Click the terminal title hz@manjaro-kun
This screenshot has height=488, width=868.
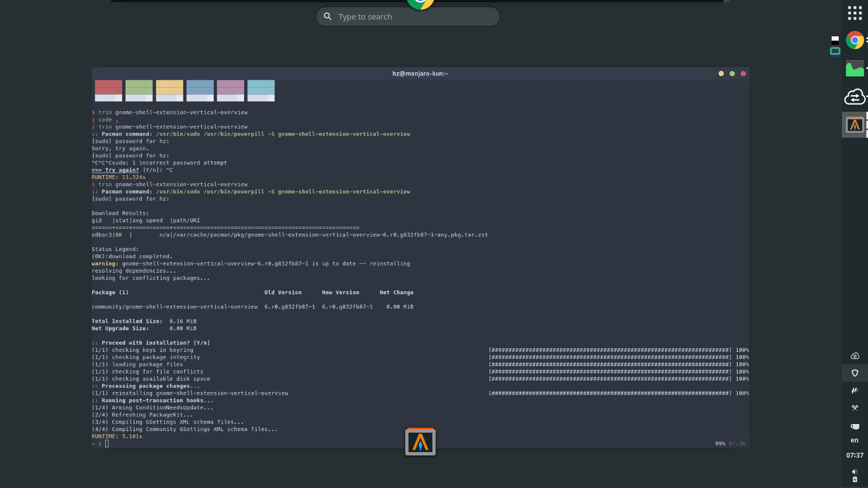[419, 73]
